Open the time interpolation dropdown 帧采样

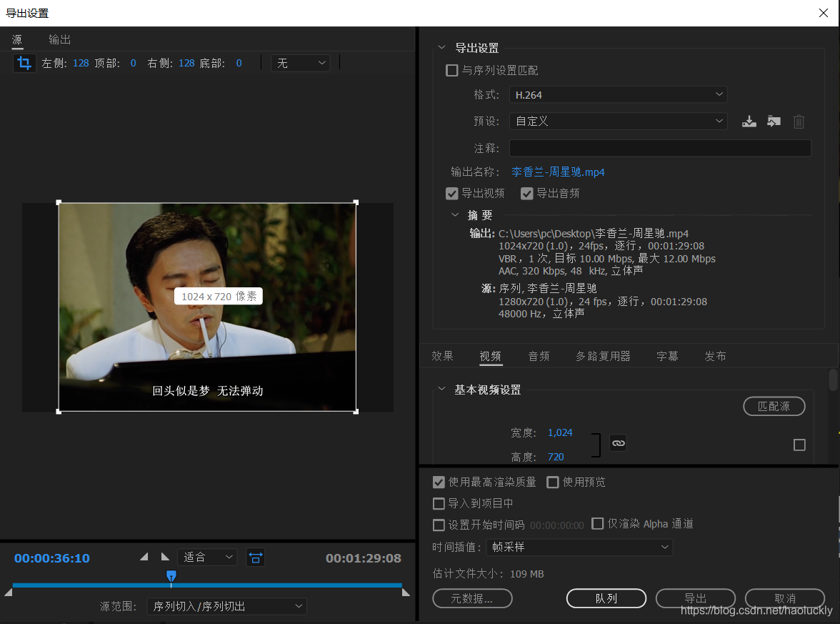click(579, 547)
